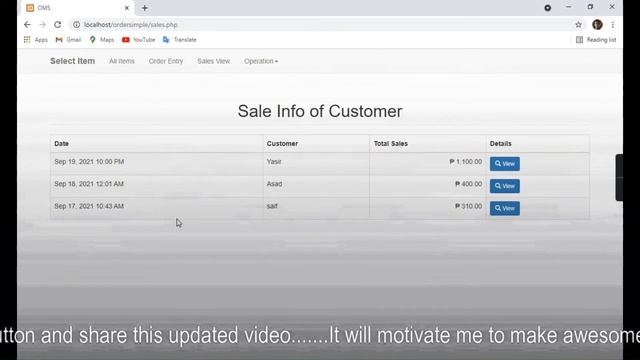Open the Reading list
640x360 pixels.
click(596, 40)
